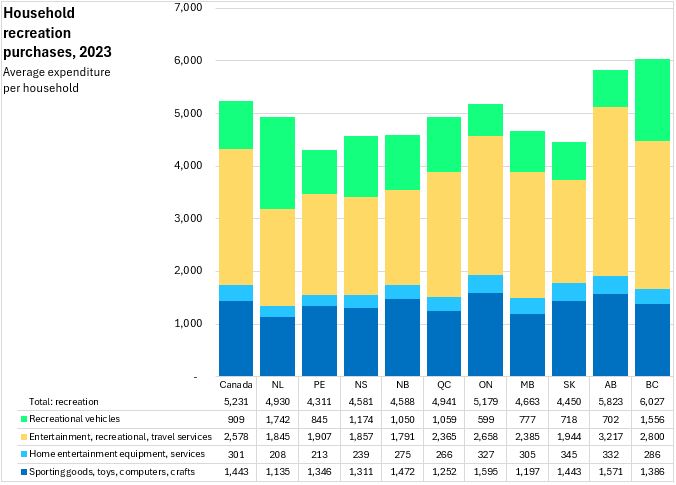Click the dark blue Sporting goods legend swatch
This screenshot has height=485, width=676.
pos(7,471)
